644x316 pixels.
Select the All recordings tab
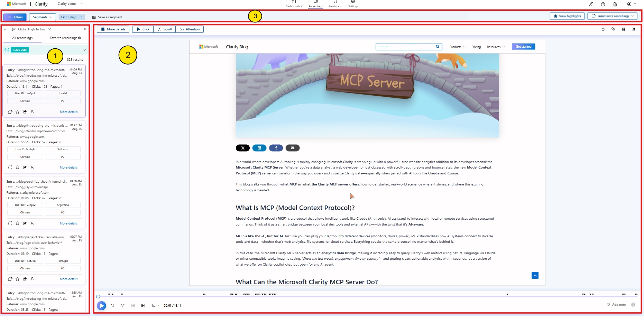pyautogui.click(x=22, y=38)
